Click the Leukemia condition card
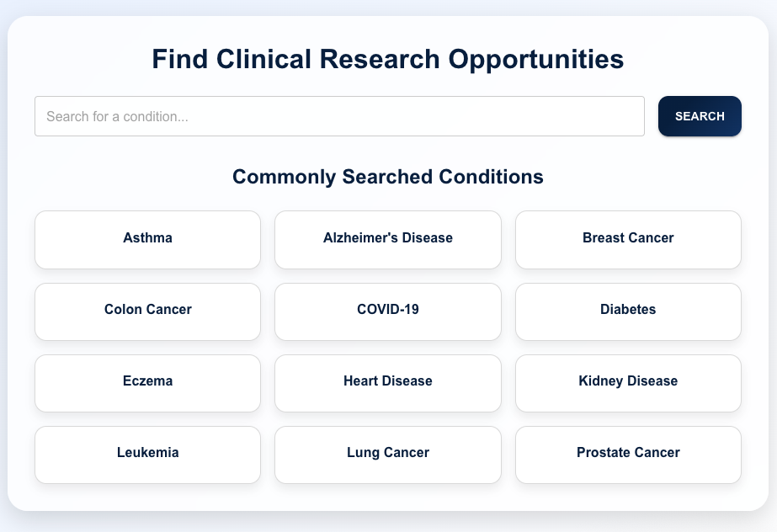The image size is (777, 532). tap(147, 454)
